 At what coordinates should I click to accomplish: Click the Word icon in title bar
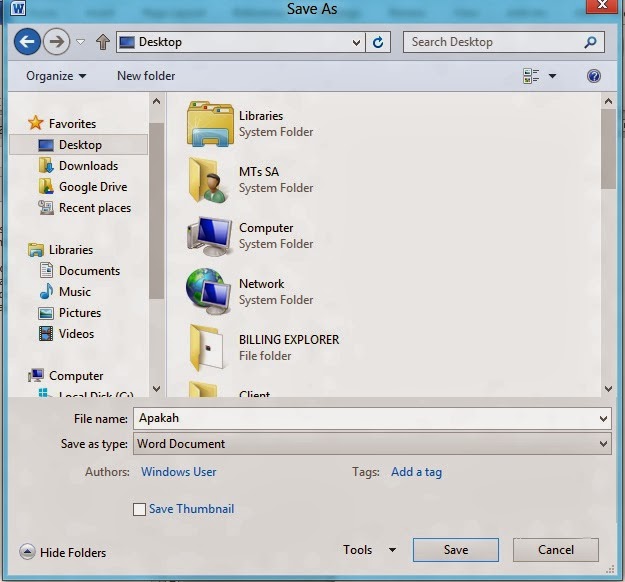coord(18,8)
